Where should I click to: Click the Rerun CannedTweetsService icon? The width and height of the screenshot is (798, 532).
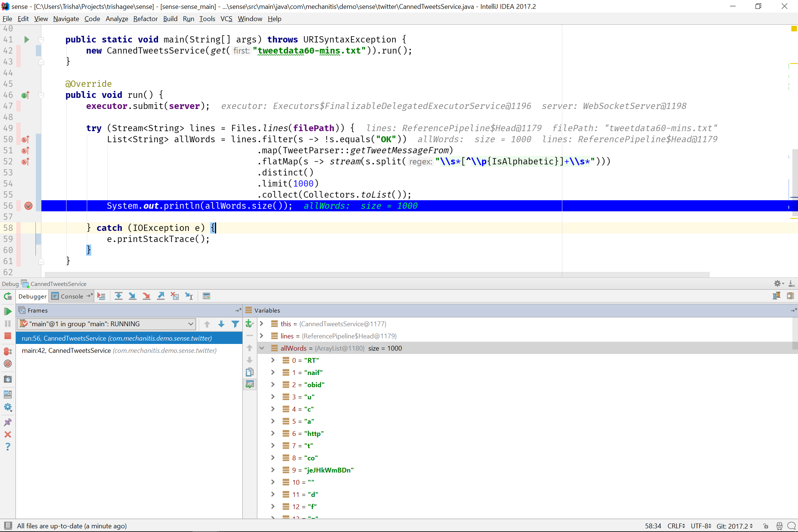pos(8,296)
